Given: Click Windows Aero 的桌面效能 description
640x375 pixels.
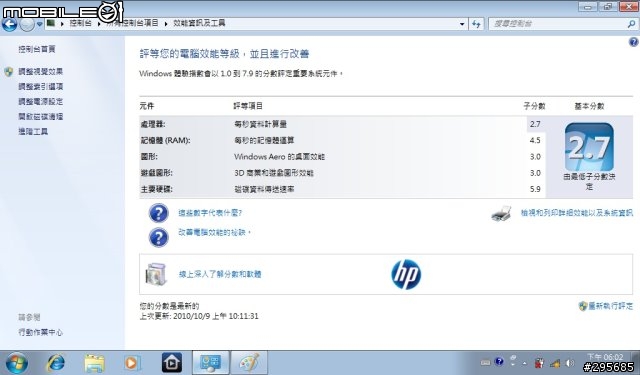Looking at the screenshot, I should [x=280, y=157].
